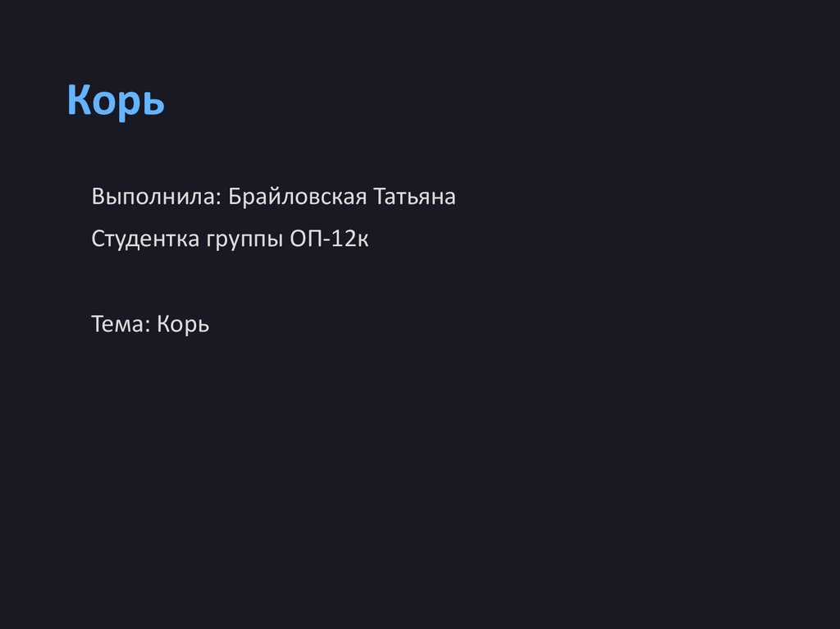
Task: Select the word "группы"
Action: tap(244, 240)
